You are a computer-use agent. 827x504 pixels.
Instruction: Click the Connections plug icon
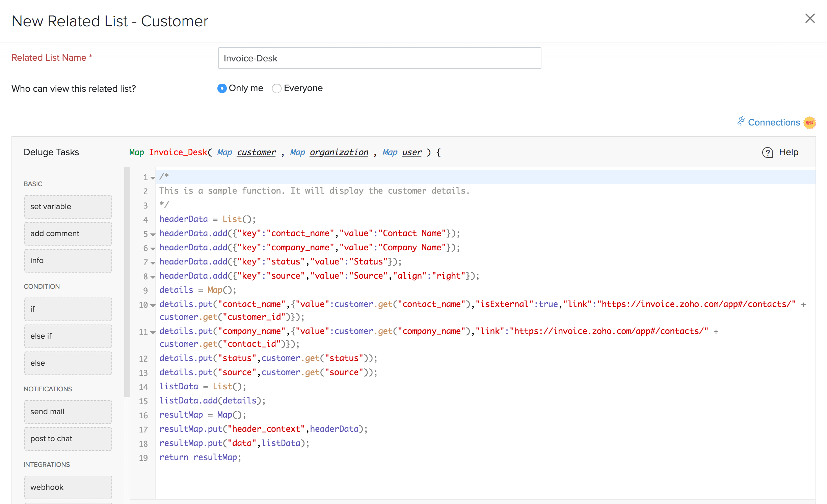click(x=741, y=121)
